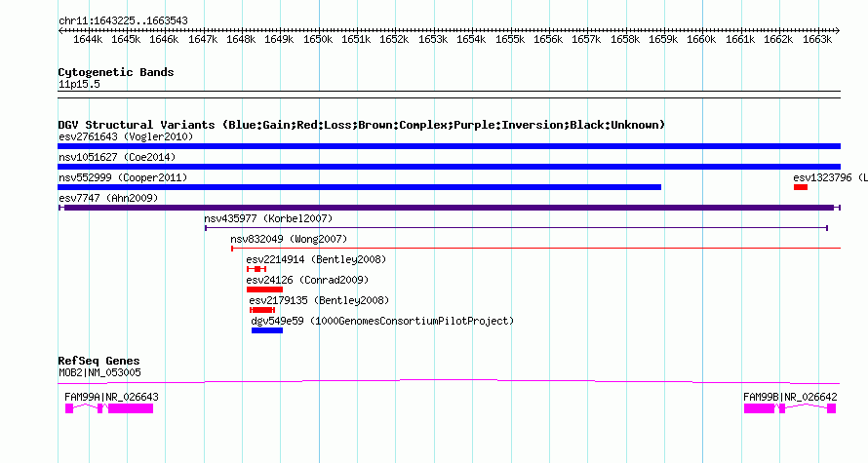Click the 1650k ruler tick label
The height and width of the screenshot is (463, 868).
pyautogui.click(x=318, y=40)
